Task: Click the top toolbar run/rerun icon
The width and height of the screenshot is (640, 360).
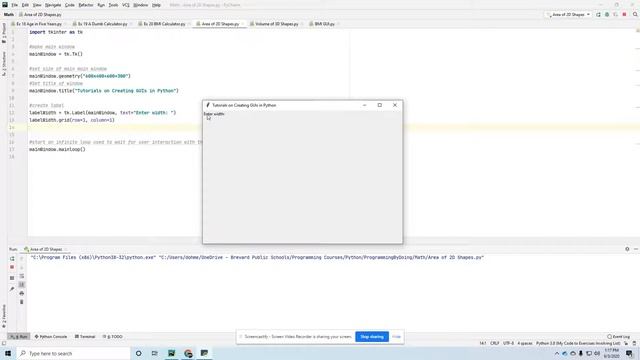Action: click(x=598, y=15)
